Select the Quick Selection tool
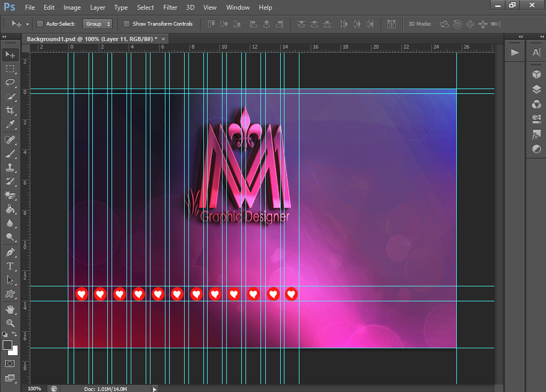 10,97
